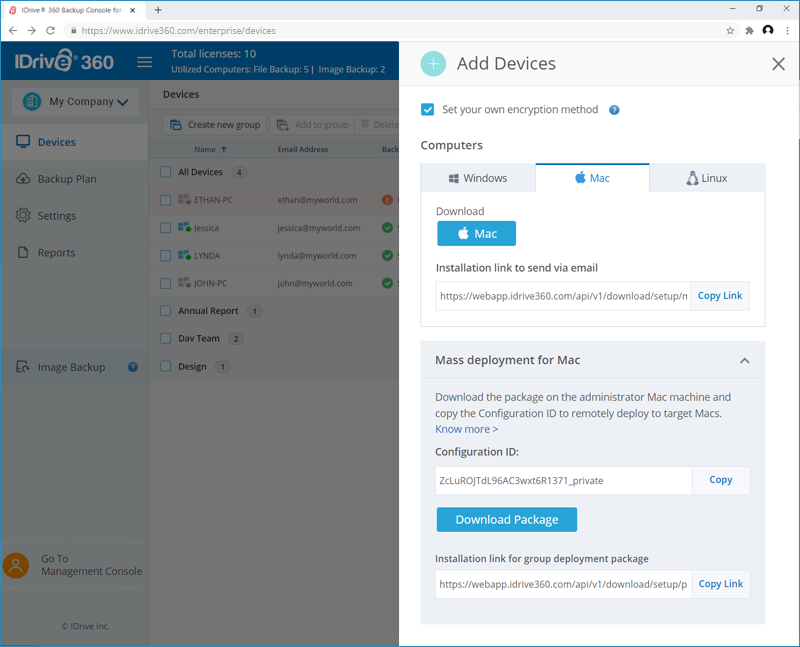
Task: Open Settings in the sidebar
Action: 74,216
